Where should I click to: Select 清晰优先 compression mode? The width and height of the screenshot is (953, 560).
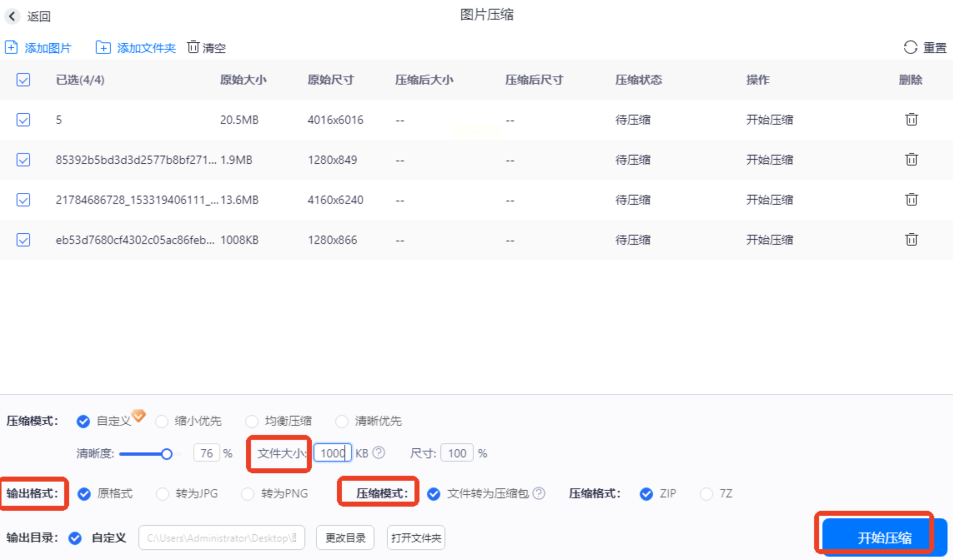coord(342,421)
